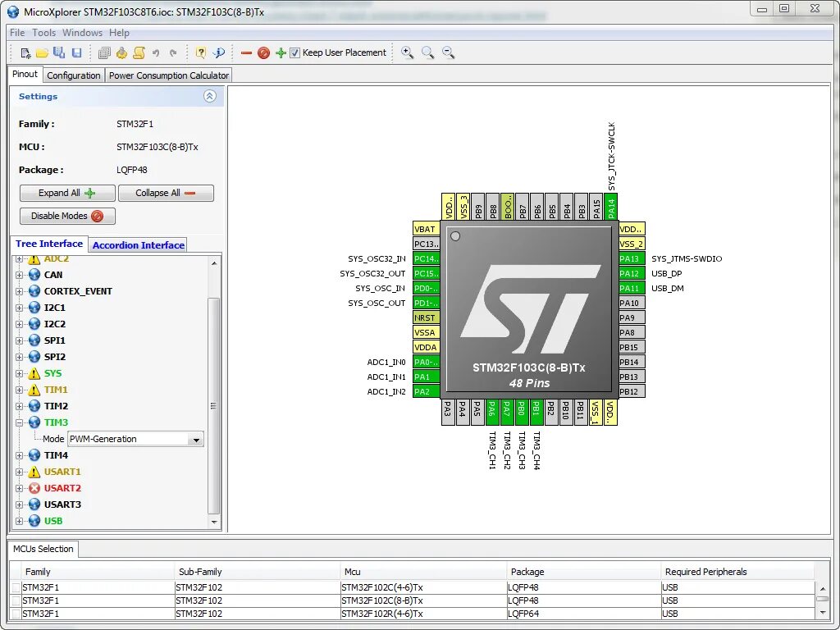Click the SYS warning triangle icon
The image size is (840, 630).
pyautogui.click(x=34, y=373)
